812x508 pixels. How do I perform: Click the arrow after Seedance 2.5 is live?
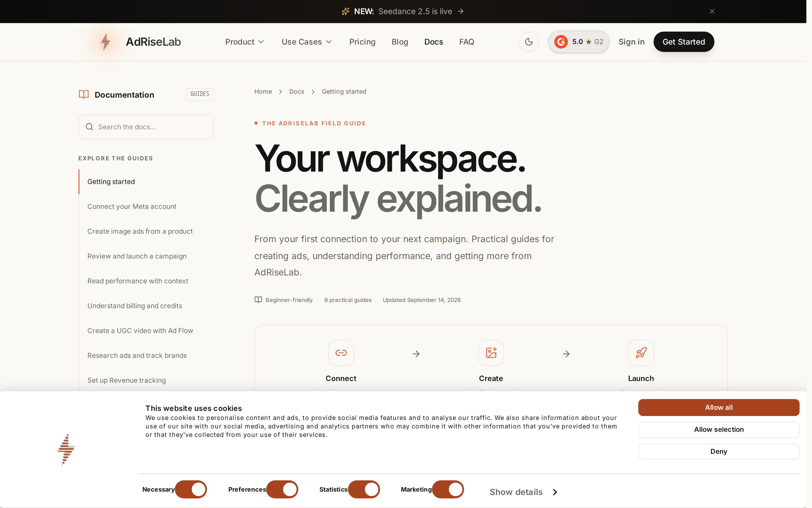461,11
